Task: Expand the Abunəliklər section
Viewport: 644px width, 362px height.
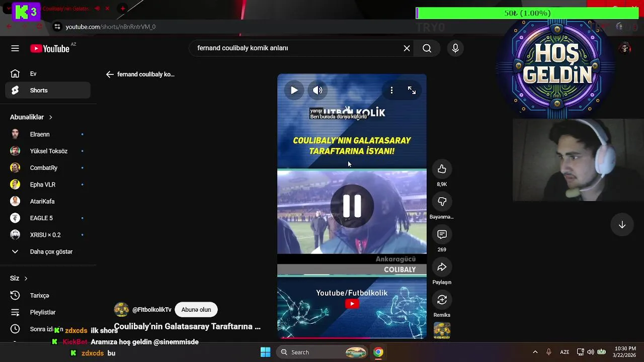Action: coord(31,117)
